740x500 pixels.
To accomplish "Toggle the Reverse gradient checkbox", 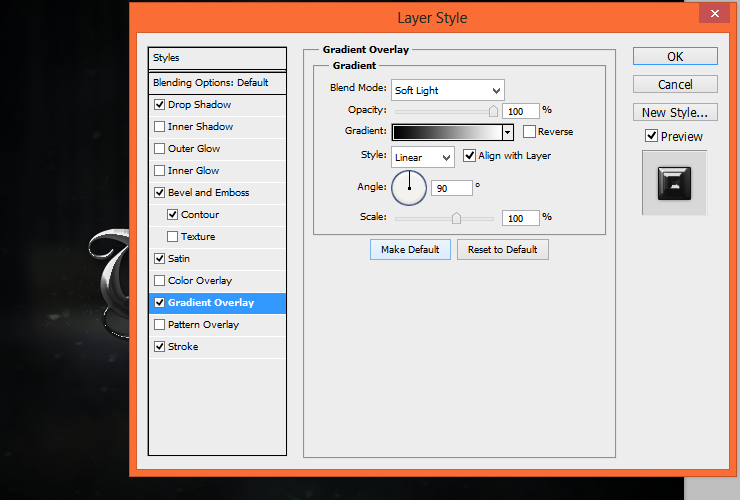I will 529,132.
